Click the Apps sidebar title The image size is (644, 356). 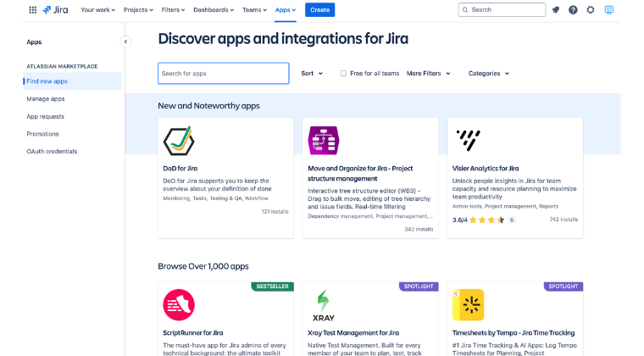coord(34,42)
